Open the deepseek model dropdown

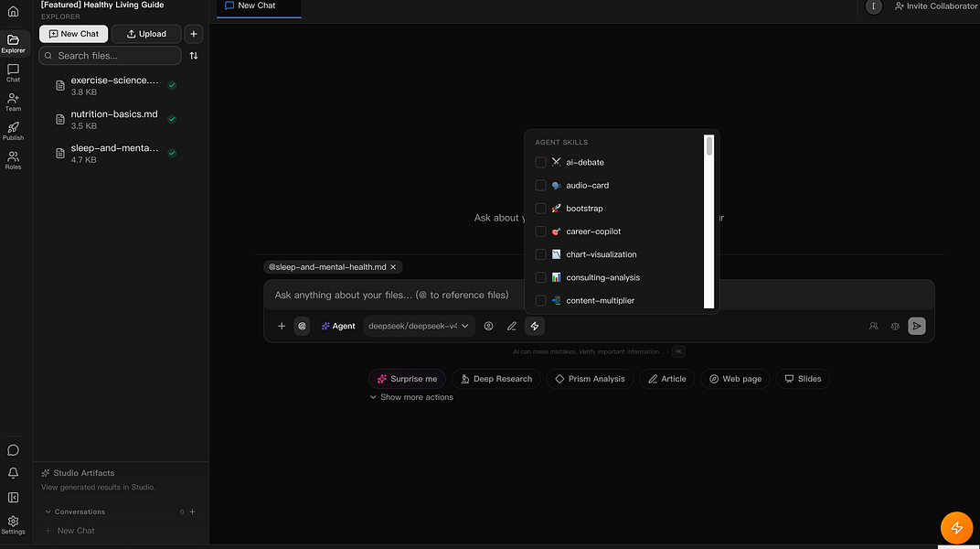419,326
